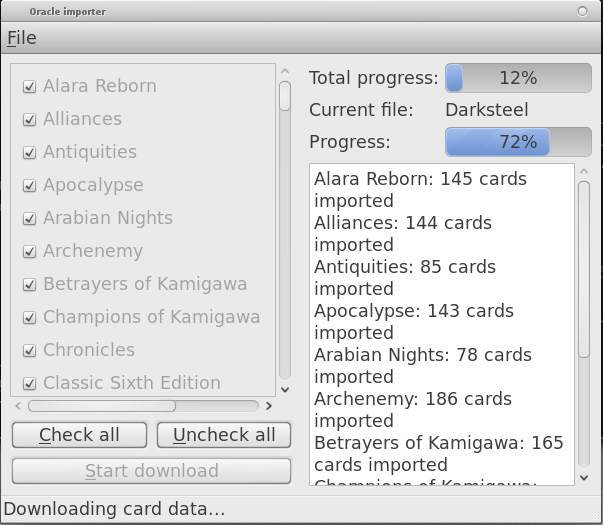The width and height of the screenshot is (603, 525).
Task: Toggle the Champions of Kamigawa checkbox
Action: [30, 318]
